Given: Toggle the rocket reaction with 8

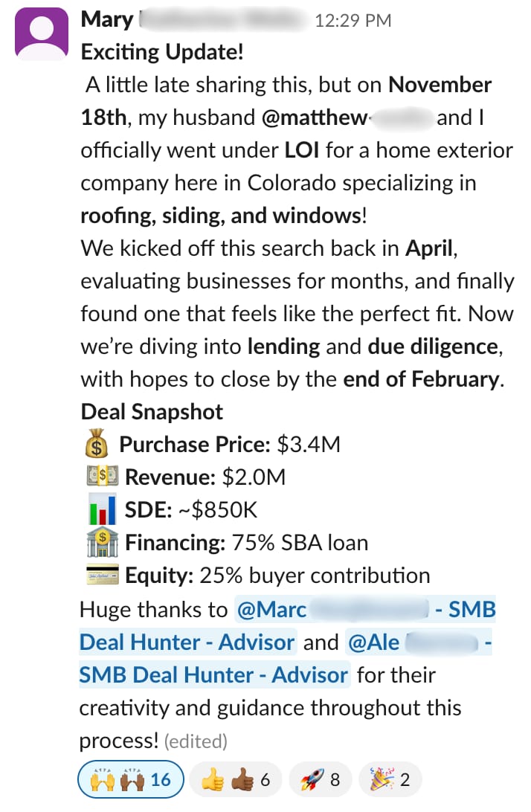Looking at the screenshot, I should point(320,779).
